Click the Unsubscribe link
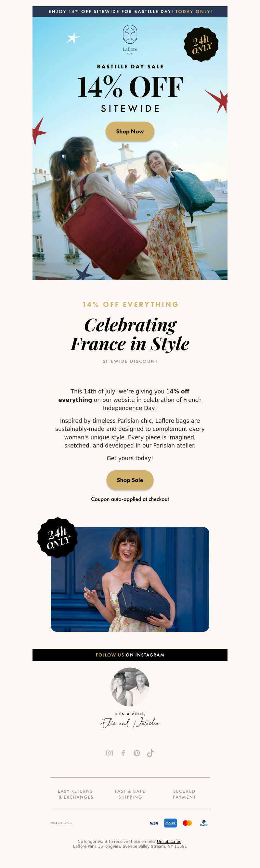Image resolution: width=260 pixels, height=868 pixels. click(x=169, y=841)
